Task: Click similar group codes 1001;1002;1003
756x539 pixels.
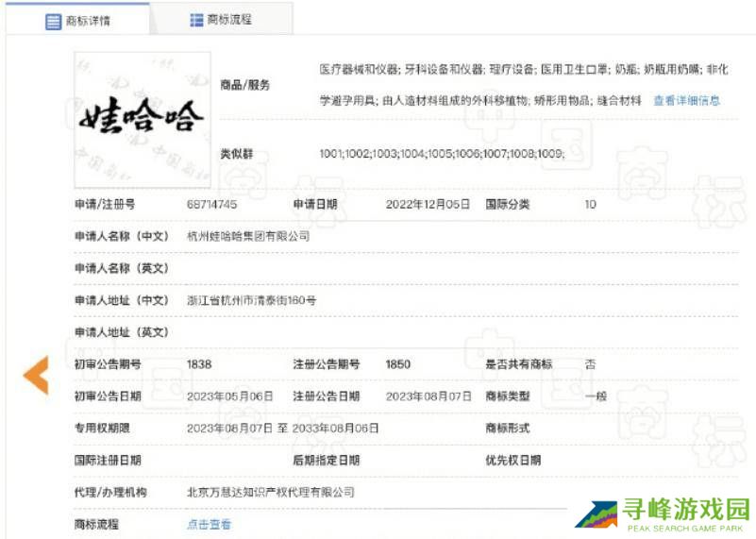Action: click(442, 154)
